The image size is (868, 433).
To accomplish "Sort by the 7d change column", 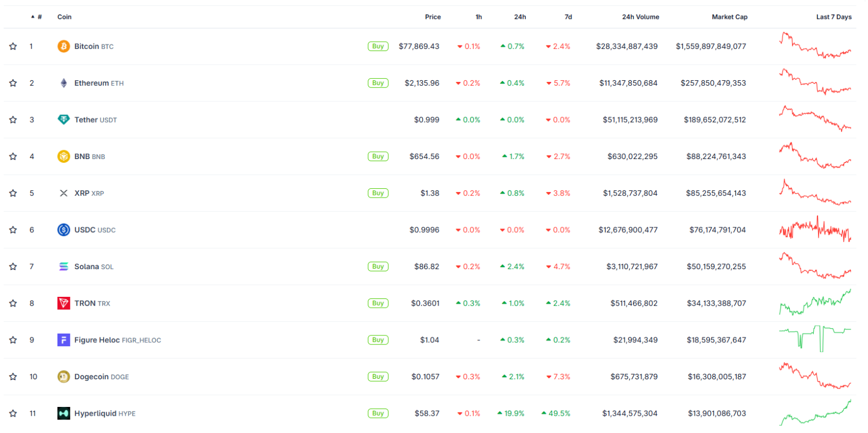I will tap(568, 17).
